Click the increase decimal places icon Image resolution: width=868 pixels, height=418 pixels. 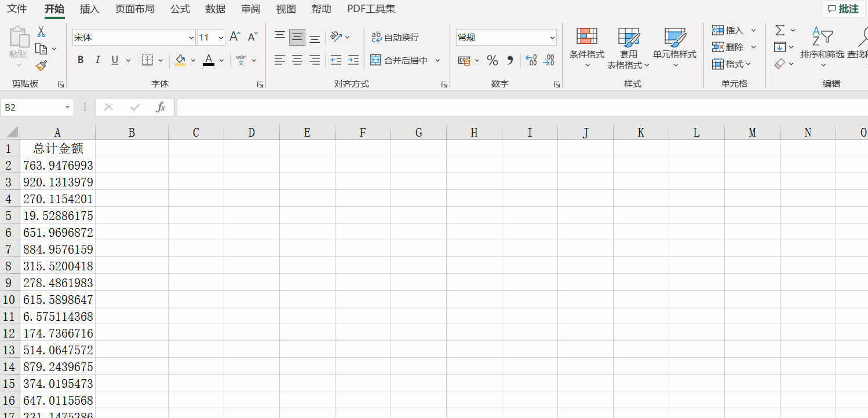pos(531,60)
